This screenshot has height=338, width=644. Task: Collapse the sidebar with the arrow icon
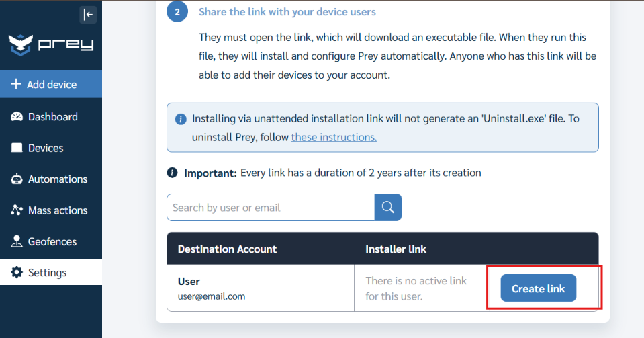point(88,15)
